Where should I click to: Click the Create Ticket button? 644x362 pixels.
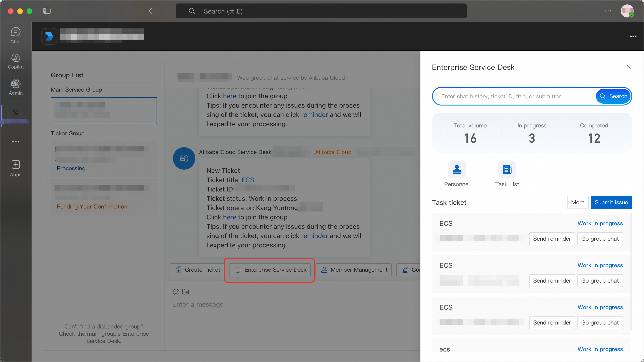point(198,270)
